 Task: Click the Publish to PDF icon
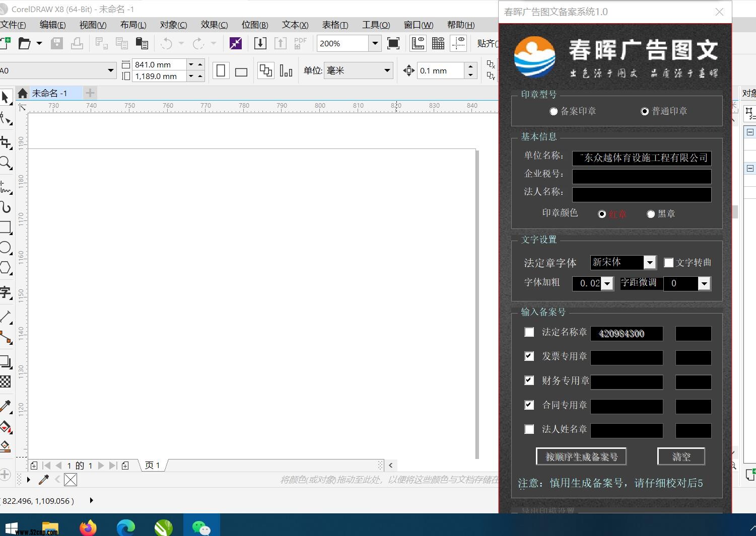[300, 44]
